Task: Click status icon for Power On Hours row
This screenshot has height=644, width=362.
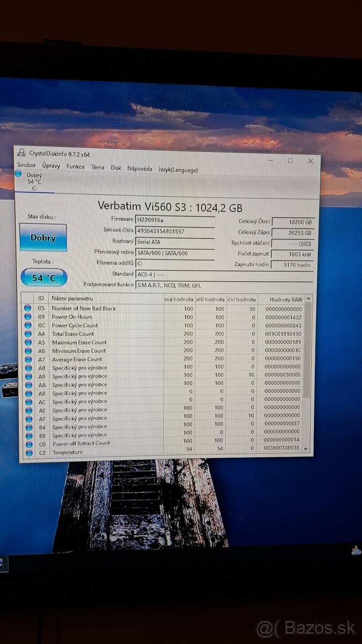Action: 28,317
